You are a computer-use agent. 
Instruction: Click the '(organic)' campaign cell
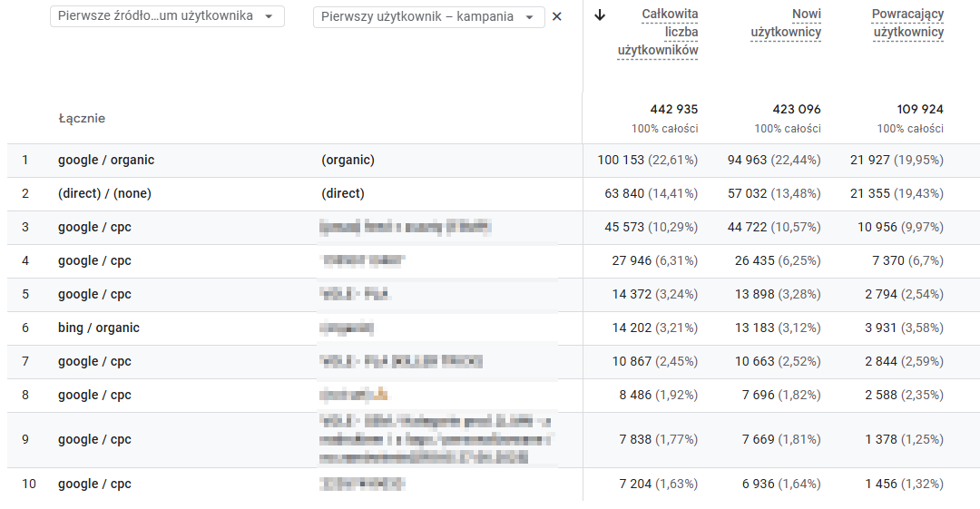pos(348,160)
